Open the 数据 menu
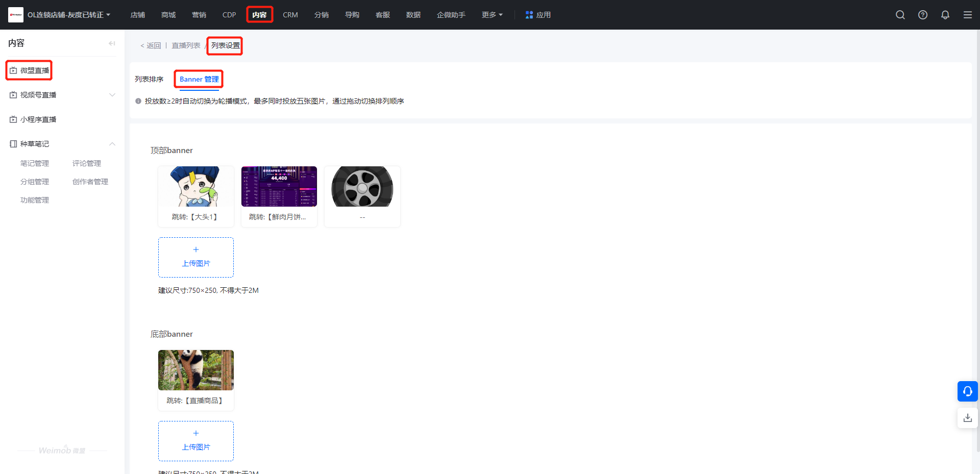Viewport: 980px width, 474px height. 413,15
